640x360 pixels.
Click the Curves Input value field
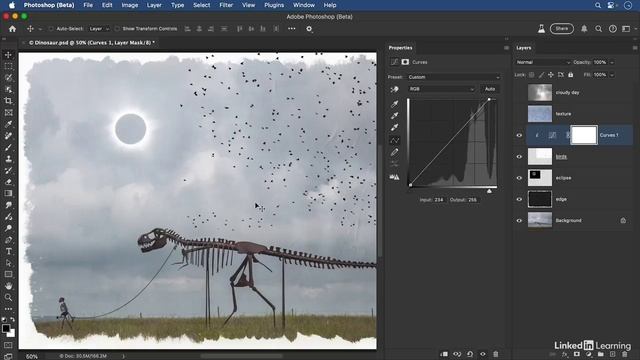coord(439,200)
